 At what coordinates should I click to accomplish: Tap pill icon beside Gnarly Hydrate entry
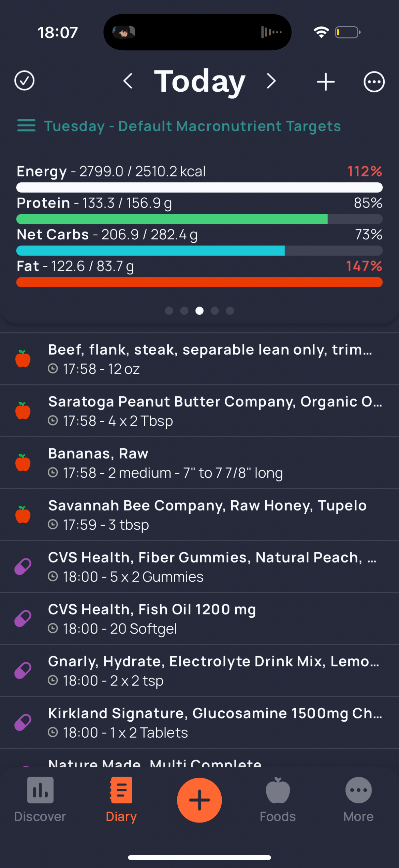point(23,670)
